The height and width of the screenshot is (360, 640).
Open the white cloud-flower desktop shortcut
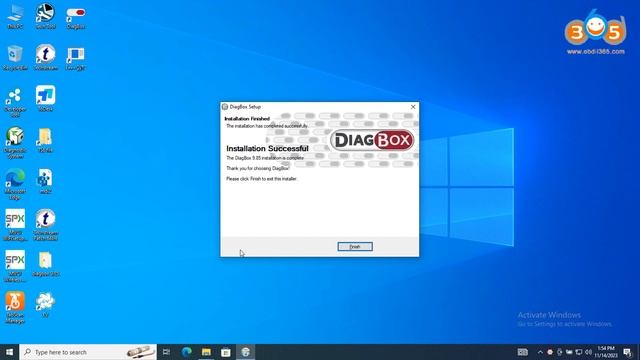(x=45, y=304)
